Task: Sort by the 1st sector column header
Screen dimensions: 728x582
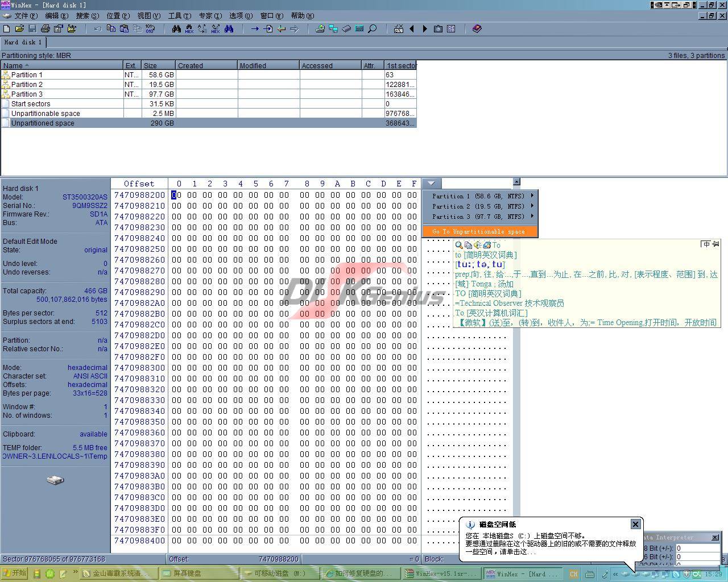Action: point(401,65)
